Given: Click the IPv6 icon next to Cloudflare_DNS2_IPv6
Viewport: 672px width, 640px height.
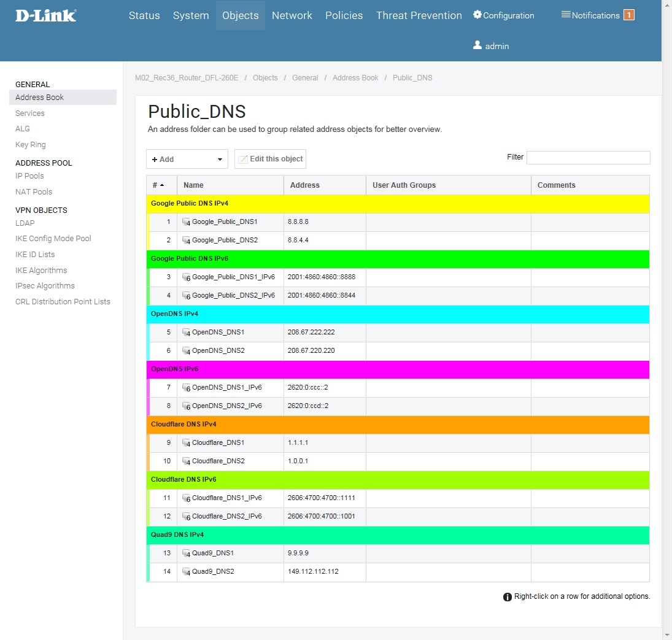Looking at the screenshot, I should (187, 517).
